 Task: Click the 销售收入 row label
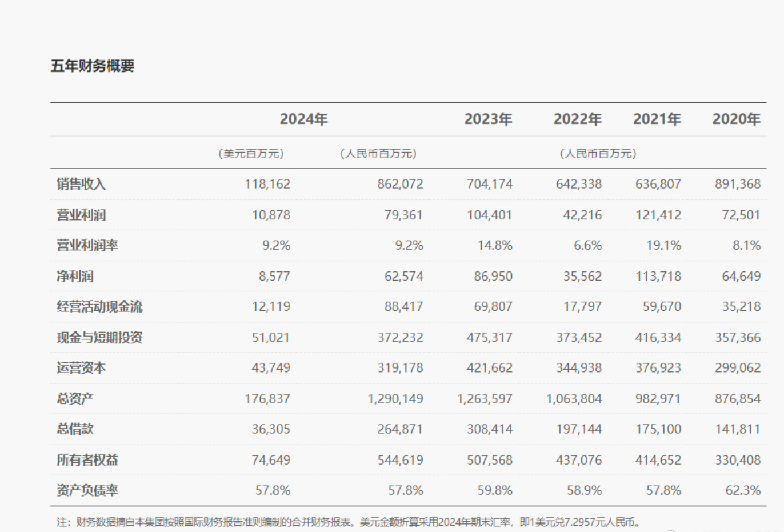[81, 184]
